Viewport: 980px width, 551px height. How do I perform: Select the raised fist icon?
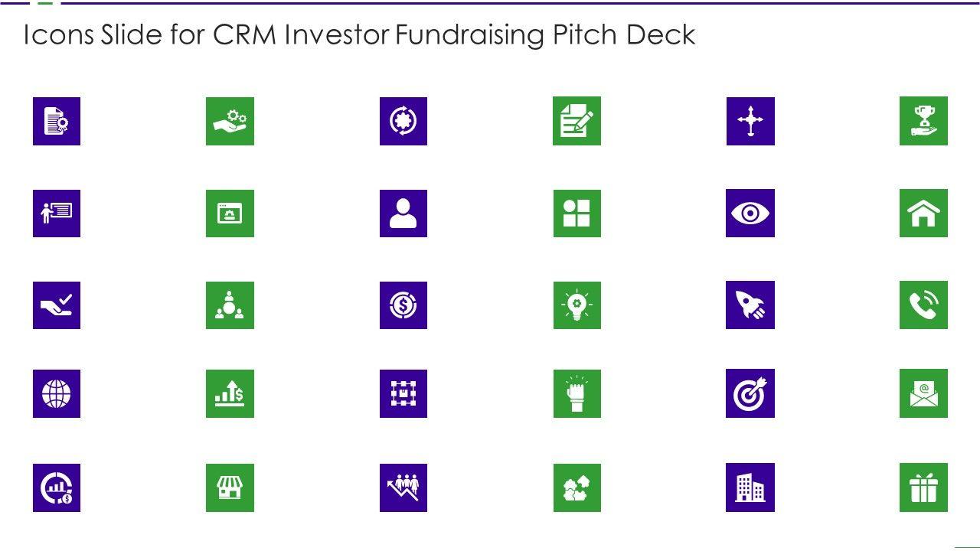[577, 394]
